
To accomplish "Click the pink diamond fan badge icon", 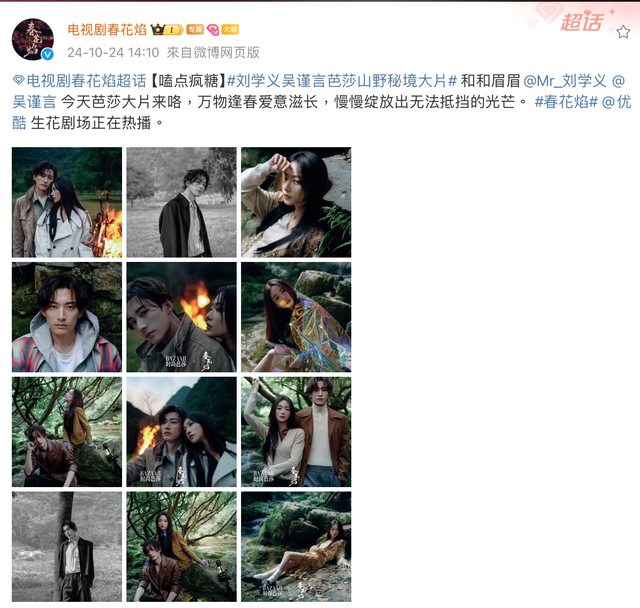I will 213,29.
